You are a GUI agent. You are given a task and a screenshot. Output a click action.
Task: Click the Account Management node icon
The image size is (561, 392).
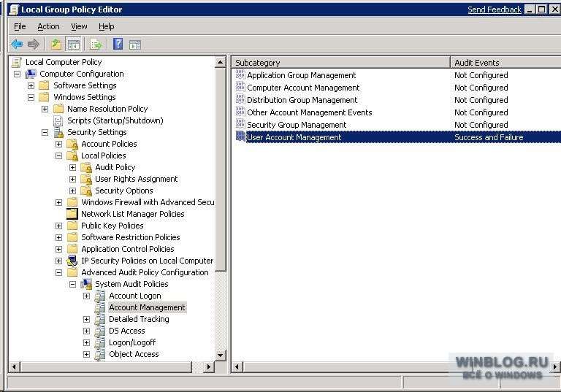[100, 307]
